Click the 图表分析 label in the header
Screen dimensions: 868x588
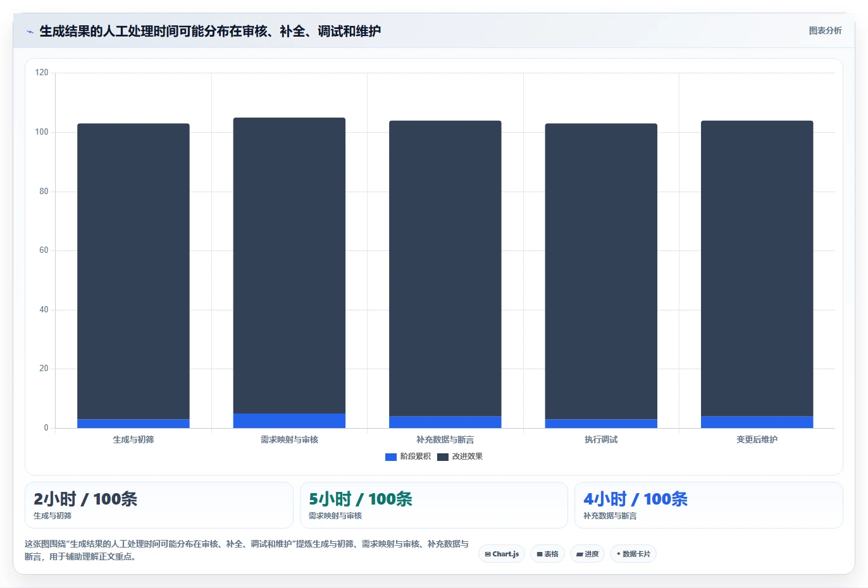(825, 30)
